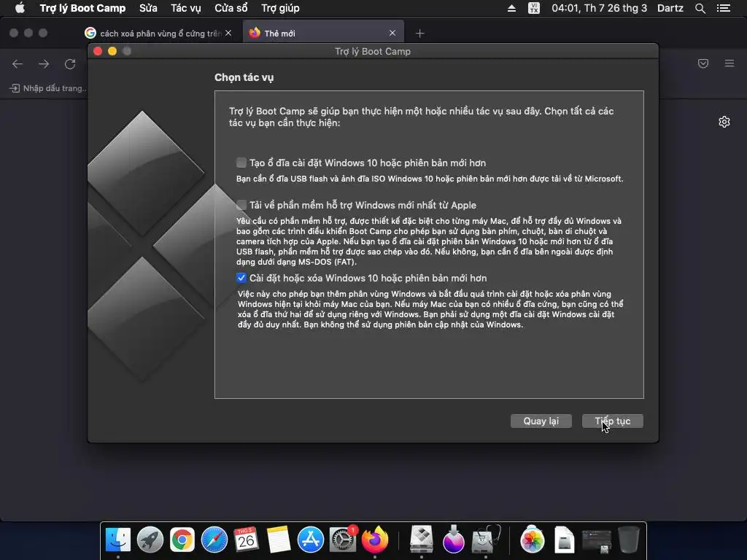
Task: Reload the page in Firefox
Action: (x=70, y=64)
